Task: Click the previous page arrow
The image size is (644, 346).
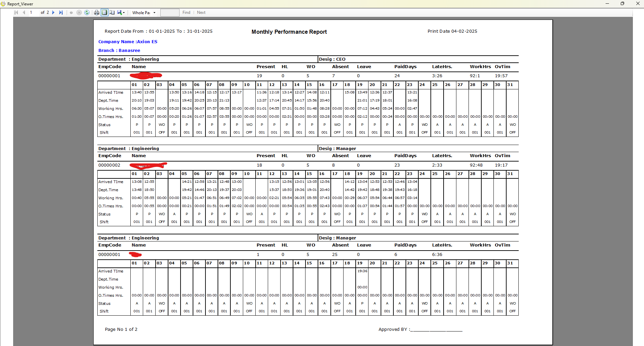Action: pyautogui.click(x=24, y=12)
